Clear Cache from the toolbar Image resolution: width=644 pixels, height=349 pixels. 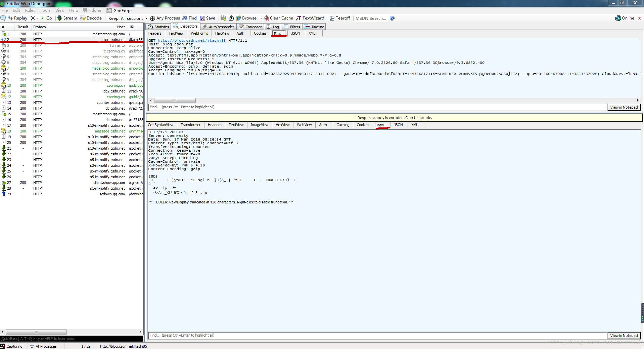point(278,18)
